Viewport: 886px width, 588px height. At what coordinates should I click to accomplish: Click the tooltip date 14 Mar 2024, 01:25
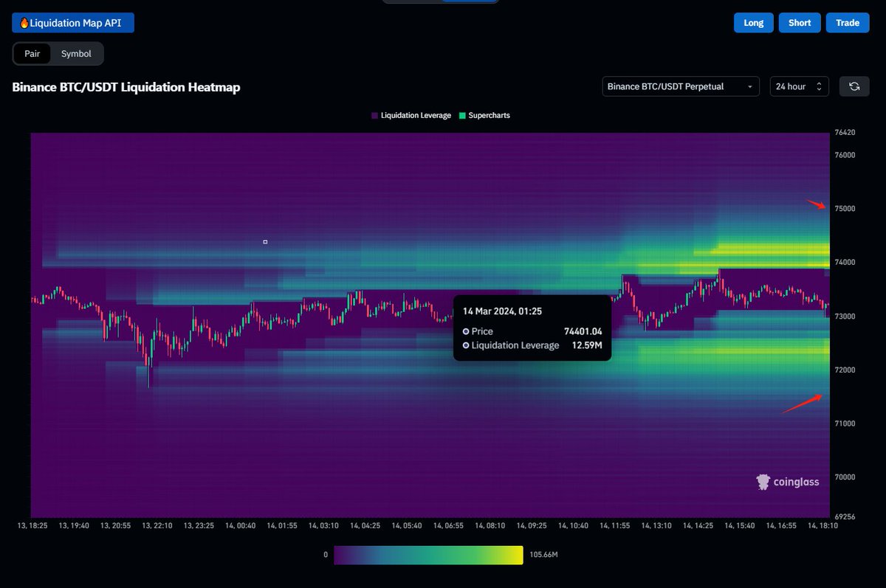[x=502, y=311]
